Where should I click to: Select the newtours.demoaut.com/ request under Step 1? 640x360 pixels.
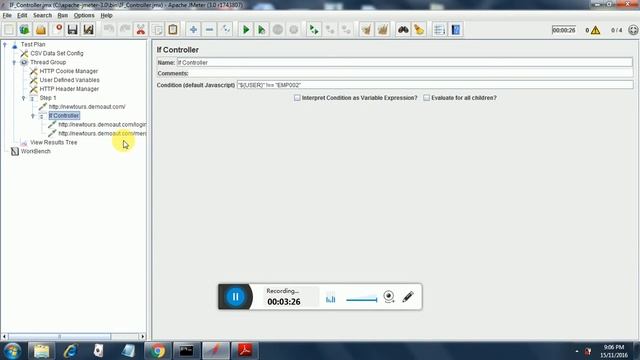point(87,107)
